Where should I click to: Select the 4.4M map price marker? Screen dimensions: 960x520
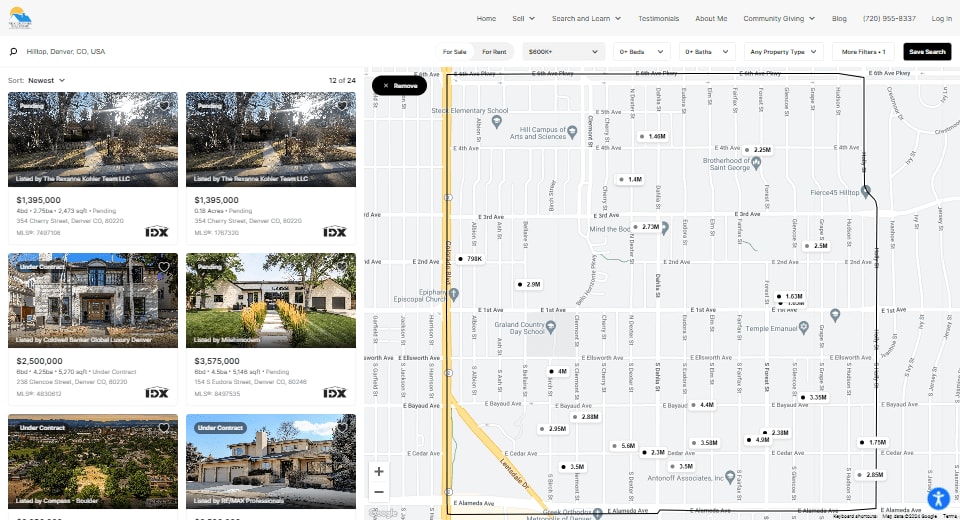[x=702, y=405]
